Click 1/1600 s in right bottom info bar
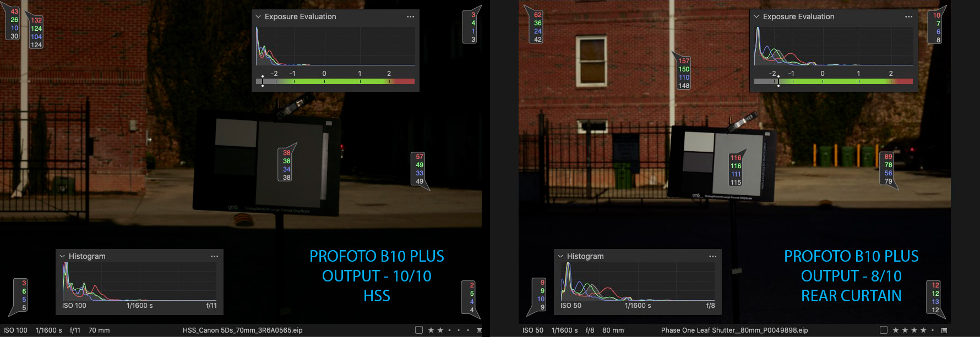Image resolution: width=980 pixels, height=337 pixels. (x=565, y=330)
